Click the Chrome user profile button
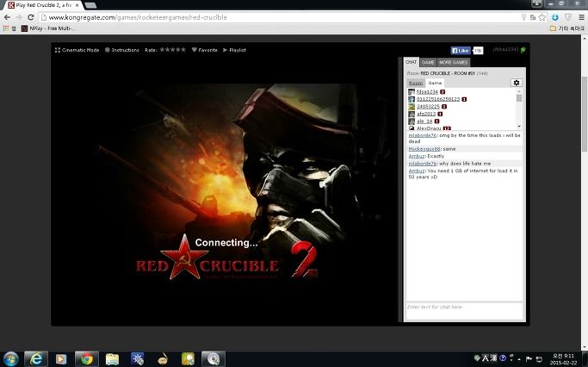This screenshot has height=367, width=588. click(536, 3)
